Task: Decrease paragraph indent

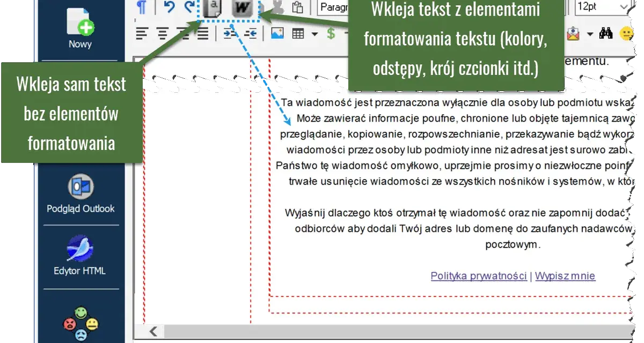Action: coord(250,33)
